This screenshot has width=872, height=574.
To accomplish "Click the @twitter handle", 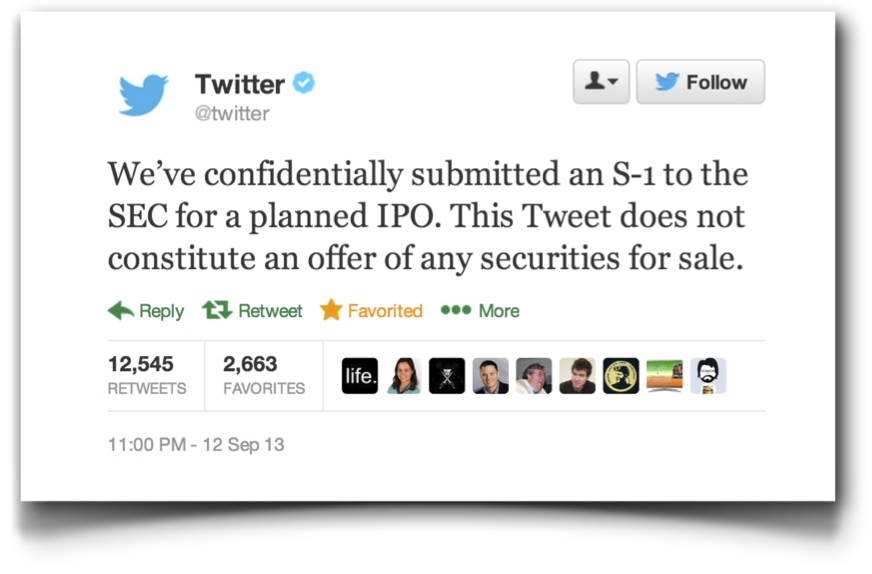I will point(232,113).
